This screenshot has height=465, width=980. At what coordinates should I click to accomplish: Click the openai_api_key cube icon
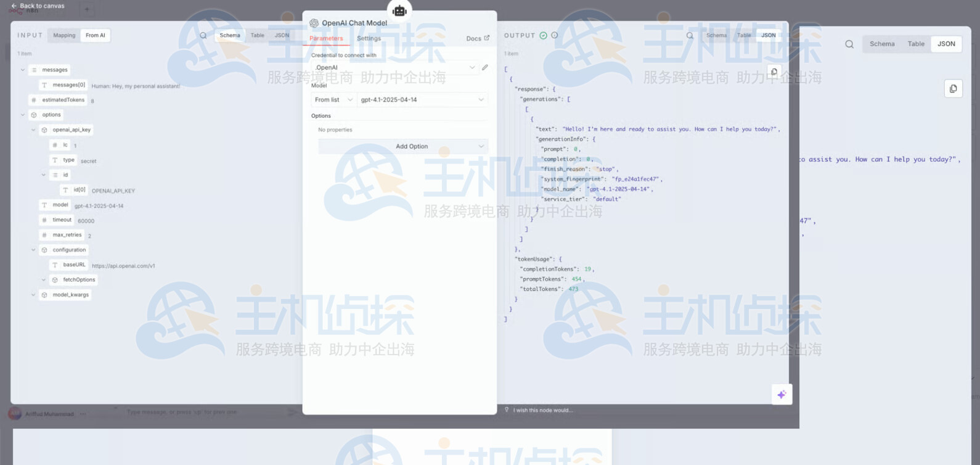click(x=44, y=130)
